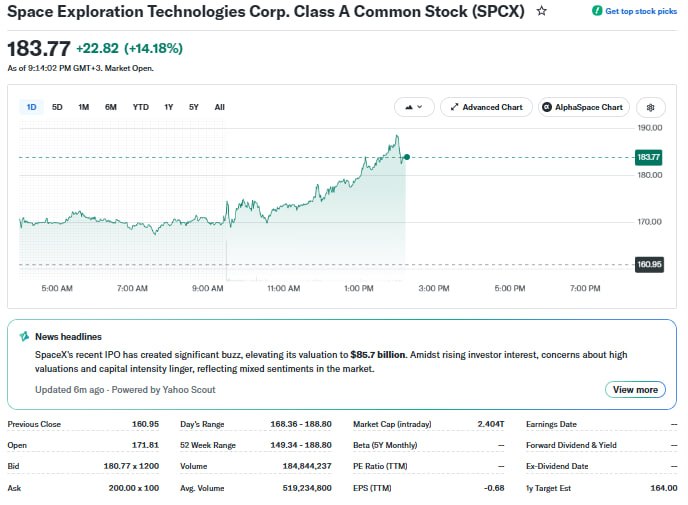Screen dimensions: 688x505
Task: Select the 5Y chart range
Action: [x=194, y=107]
